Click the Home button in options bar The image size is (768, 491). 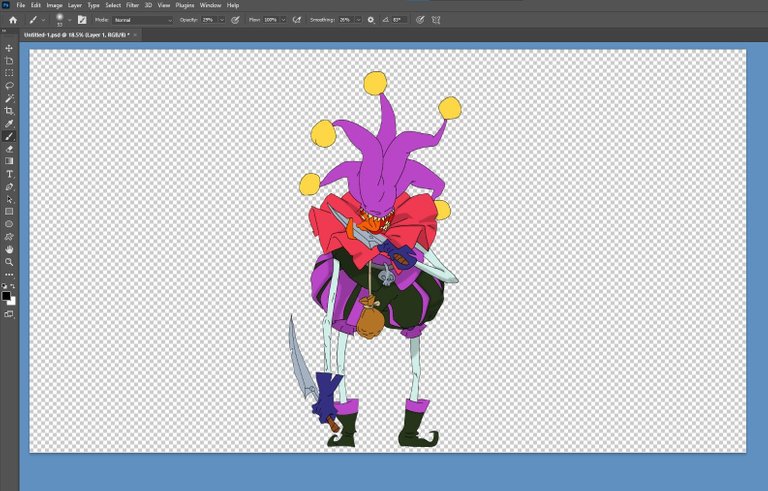click(13, 20)
